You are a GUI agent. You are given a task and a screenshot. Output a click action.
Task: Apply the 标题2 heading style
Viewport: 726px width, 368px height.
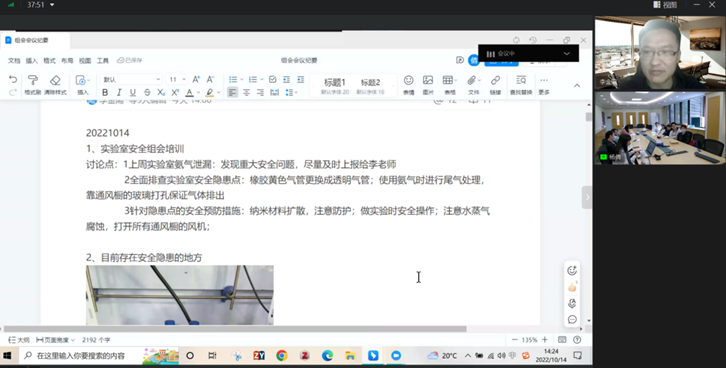click(x=370, y=86)
